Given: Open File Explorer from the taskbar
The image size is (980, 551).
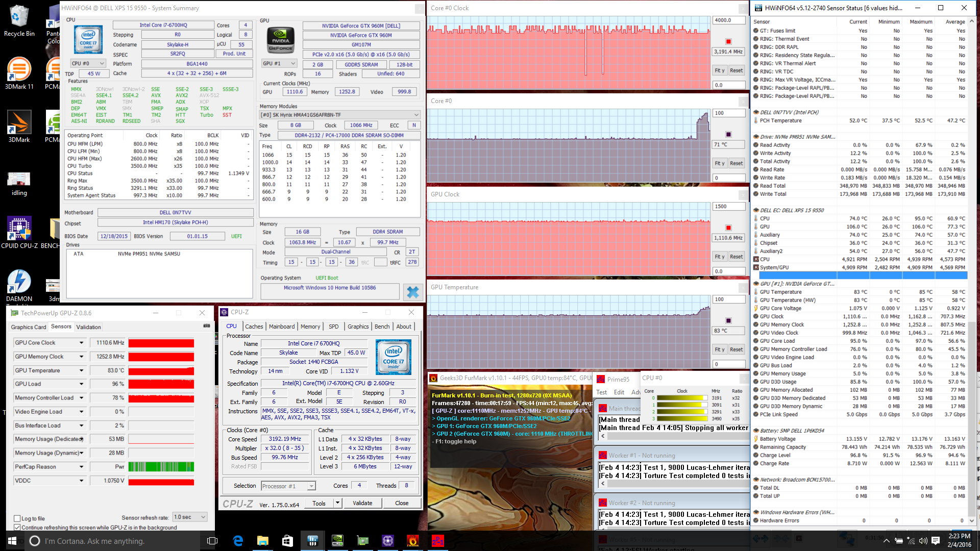Looking at the screenshot, I should [x=263, y=541].
